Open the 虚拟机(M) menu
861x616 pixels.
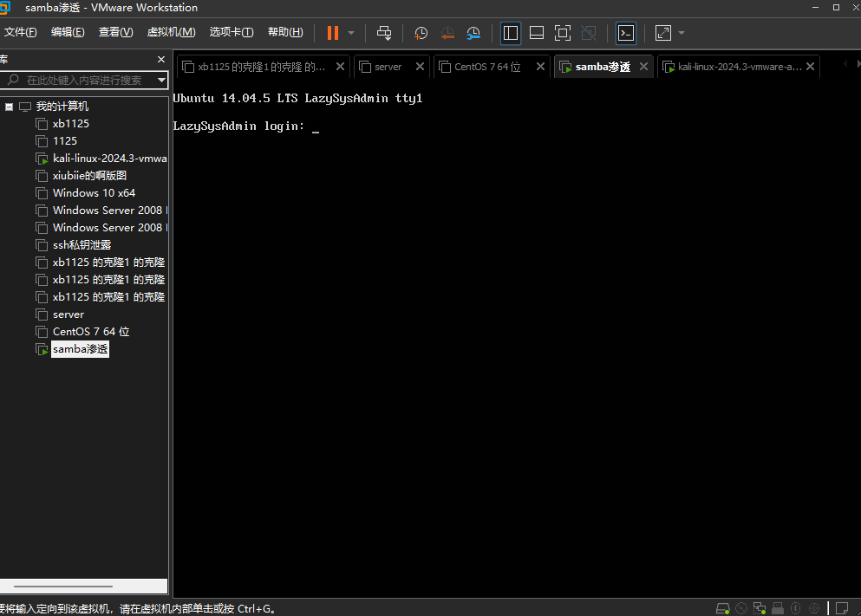pyautogui.click(x=171, y=32)
